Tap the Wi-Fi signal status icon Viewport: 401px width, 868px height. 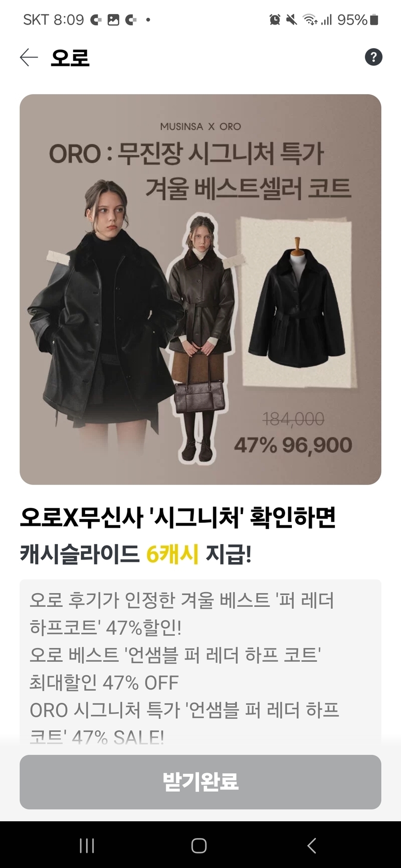point(310,20)
